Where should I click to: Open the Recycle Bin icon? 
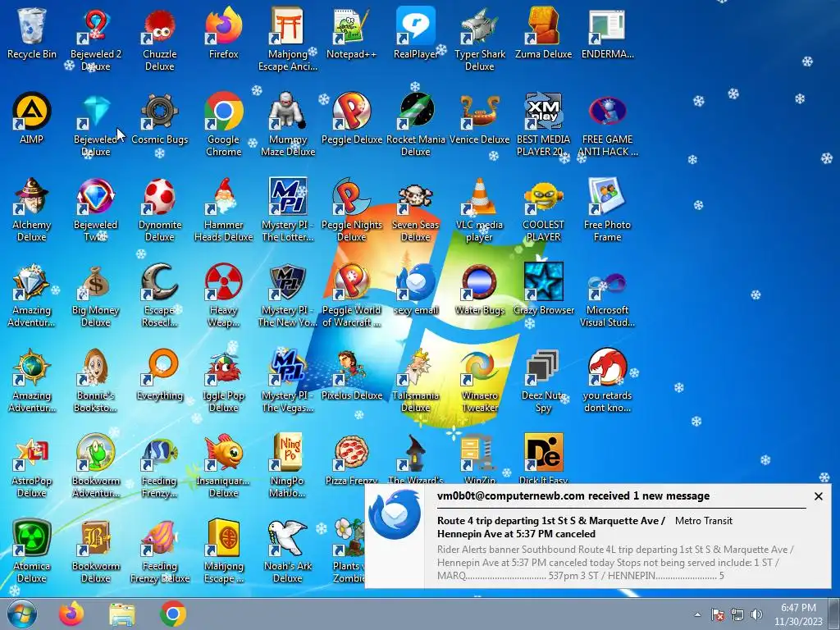pos(32,33)
